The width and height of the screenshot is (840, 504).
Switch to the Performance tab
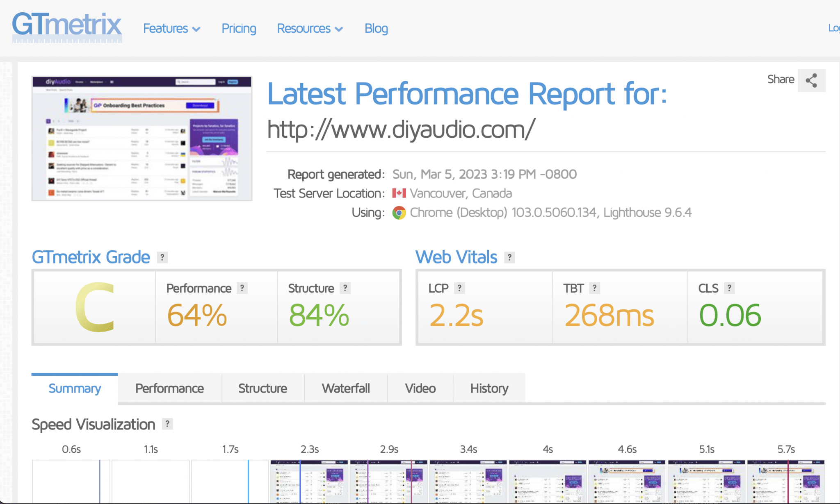[x=169, y=388]
